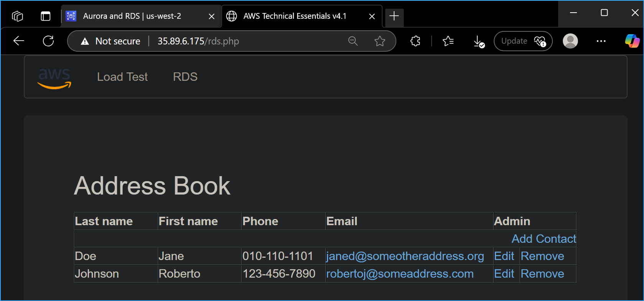Click the AWS logo

coord(54,78)
